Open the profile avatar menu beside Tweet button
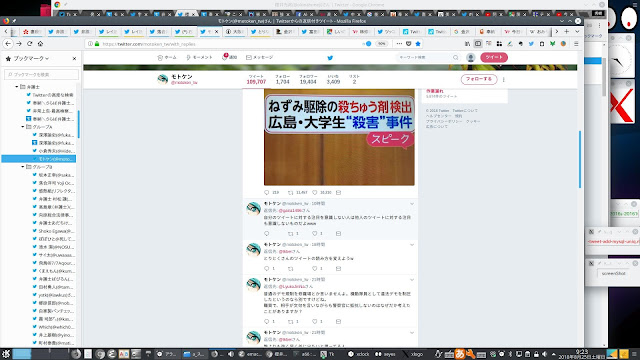Image resolution: width=640 pixels, height=360 pixels. tap(471, 58)
